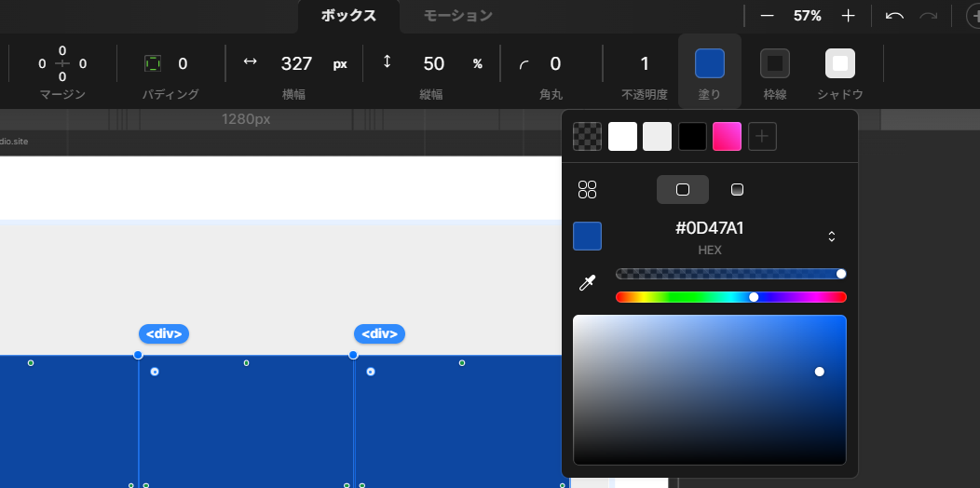Select solid fill mode
Viewport: 980px width, 488px height.
683,189
